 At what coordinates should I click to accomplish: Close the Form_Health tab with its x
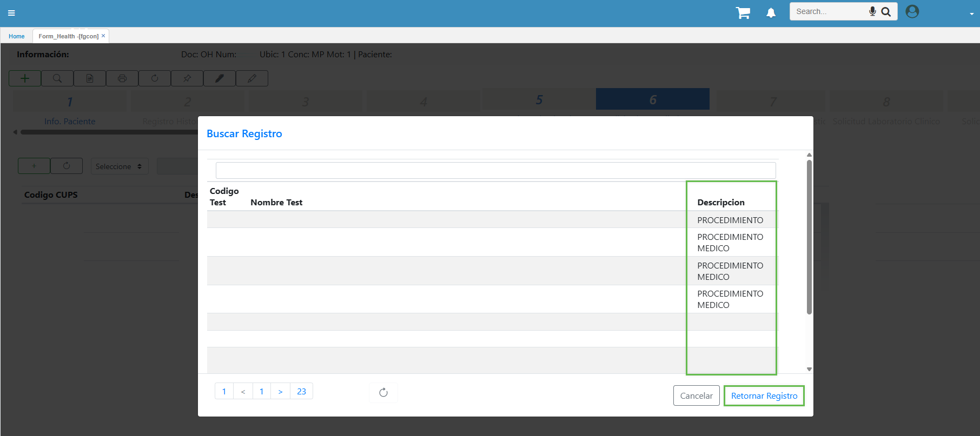pos(103,36)
